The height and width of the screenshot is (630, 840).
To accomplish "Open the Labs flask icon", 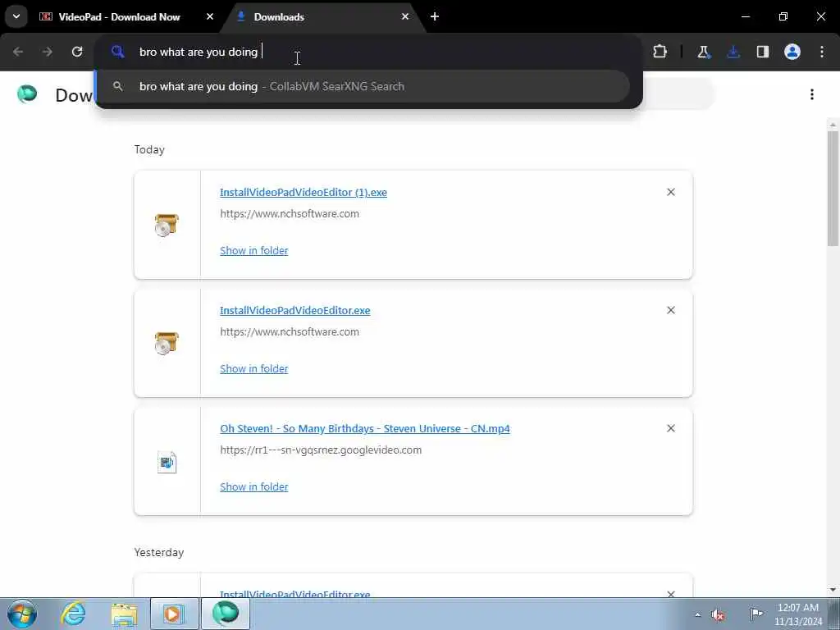I will (x=703, y=52).
